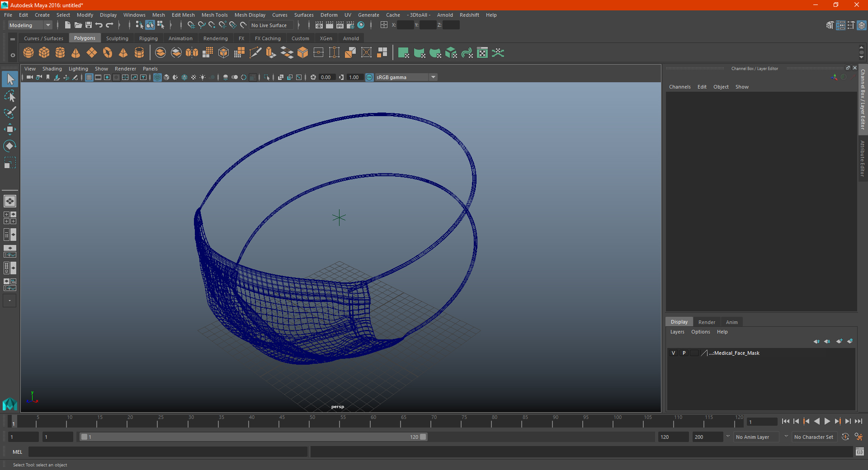Toggle the sRGB view transform button
This screenshot has width=868, height=470.
coord(369,77)
